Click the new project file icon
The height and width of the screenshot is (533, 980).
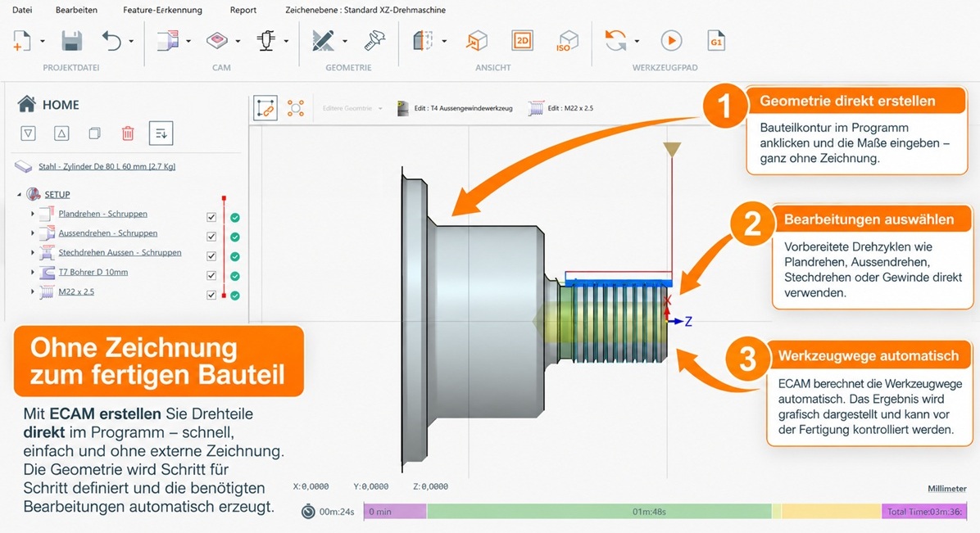click(x=21, y=41)
